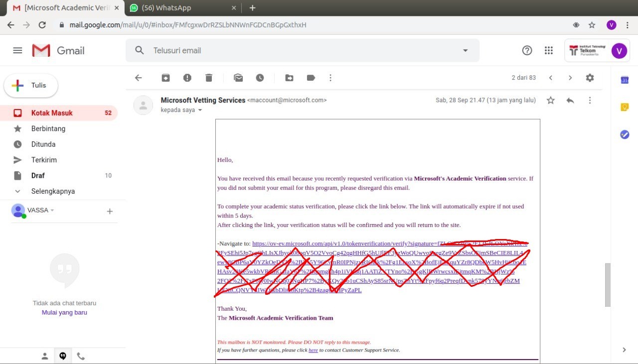Add a new chat contact plus icon
The image size is (638, 364).
tap(110, 211)
